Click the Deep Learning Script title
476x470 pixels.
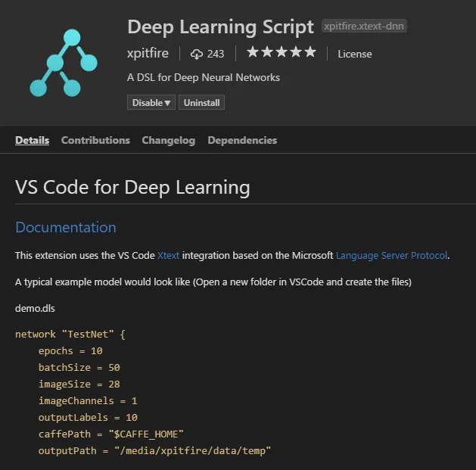click(220, 27)
